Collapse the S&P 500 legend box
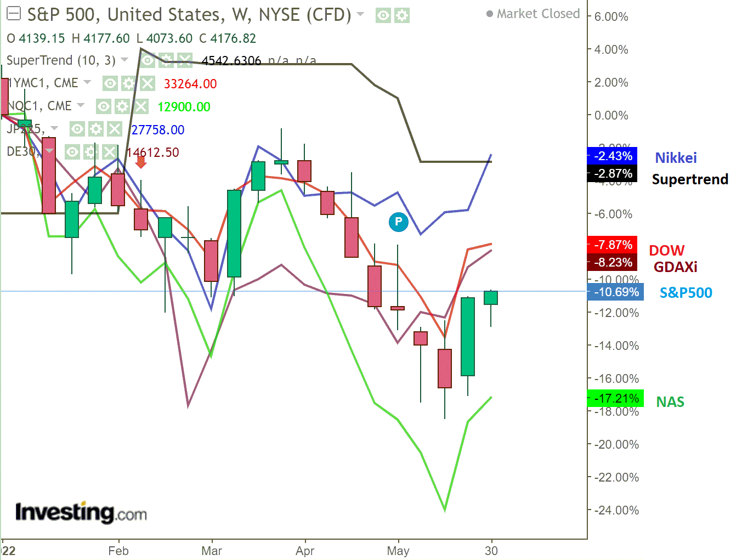 tap(13, 14)
